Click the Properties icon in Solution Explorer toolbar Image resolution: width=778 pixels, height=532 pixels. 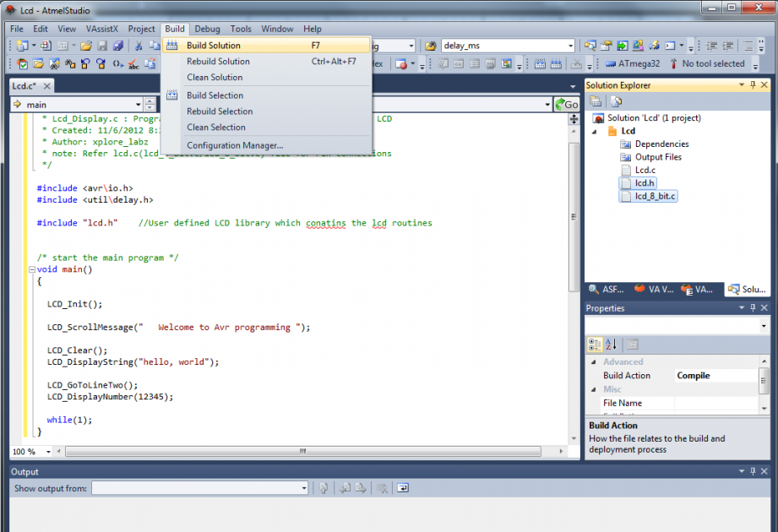596,101
